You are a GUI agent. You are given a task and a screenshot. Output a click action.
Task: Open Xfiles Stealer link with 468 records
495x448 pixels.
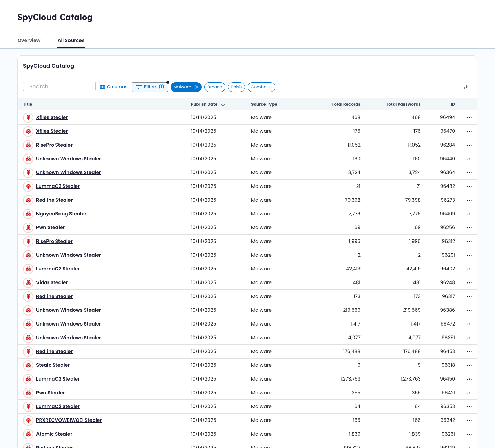tap(52, 117)
